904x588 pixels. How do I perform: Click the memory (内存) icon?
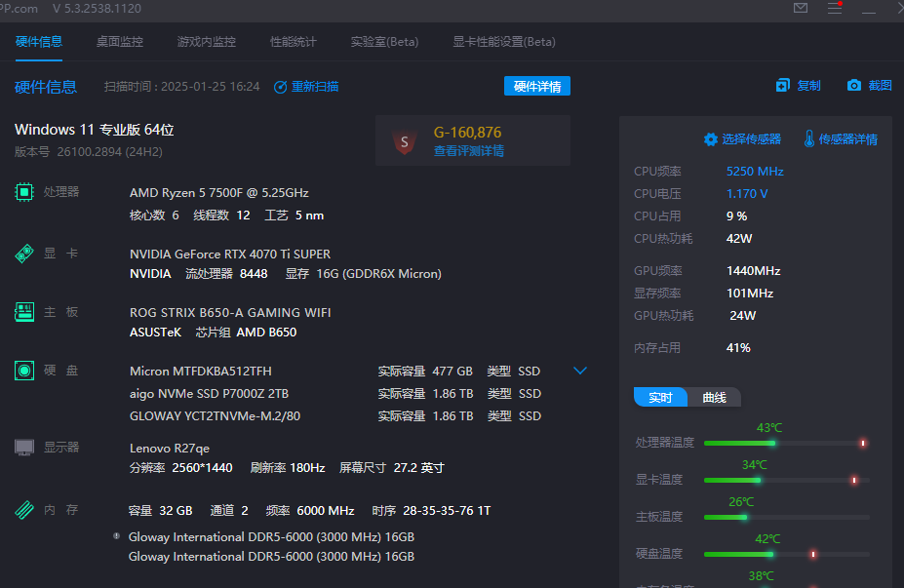24,510
